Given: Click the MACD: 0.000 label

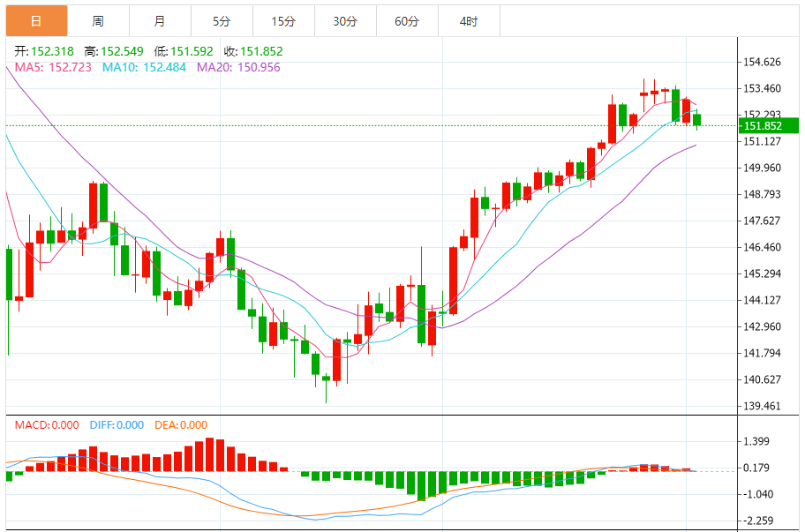Looking at the screenshot, I should click(x=48, y=425).
